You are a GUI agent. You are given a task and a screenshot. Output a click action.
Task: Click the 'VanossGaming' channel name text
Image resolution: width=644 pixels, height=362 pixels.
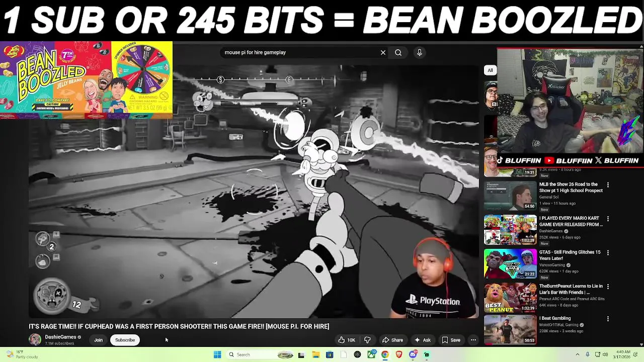[x=552, y=265]
